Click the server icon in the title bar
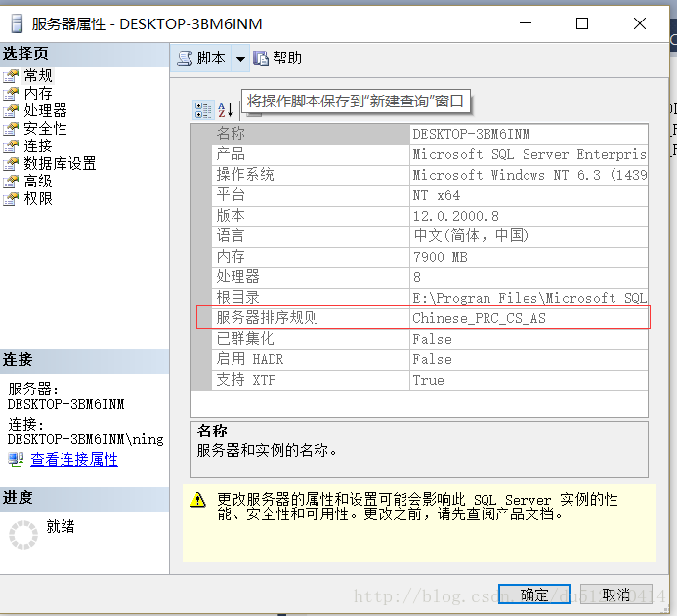 17,23
